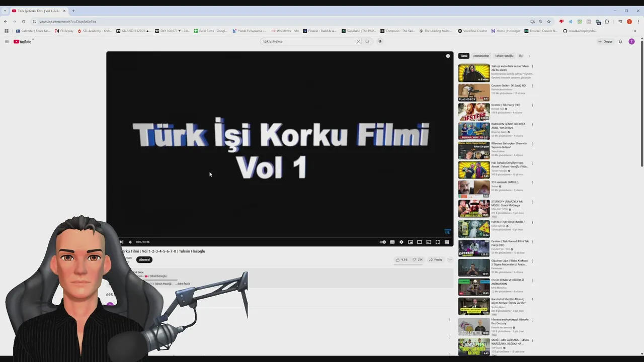Open Chrome profile avatar in toolbar
The height and width of the screenshot is (362, 644).
(629, 22)
